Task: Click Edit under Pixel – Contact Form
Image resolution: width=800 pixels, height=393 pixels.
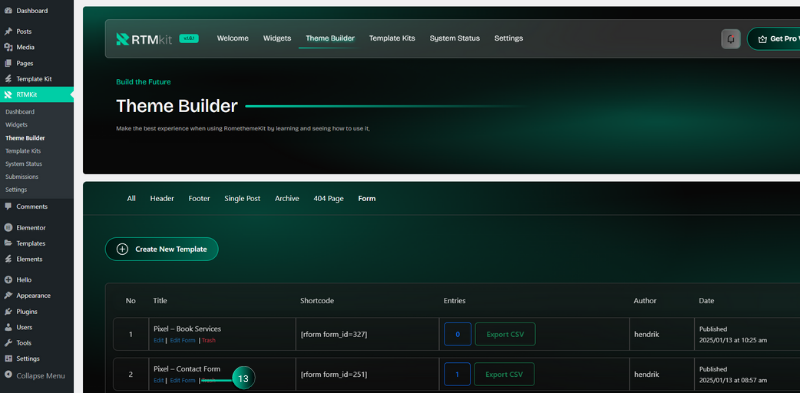Action: point(159,380)
